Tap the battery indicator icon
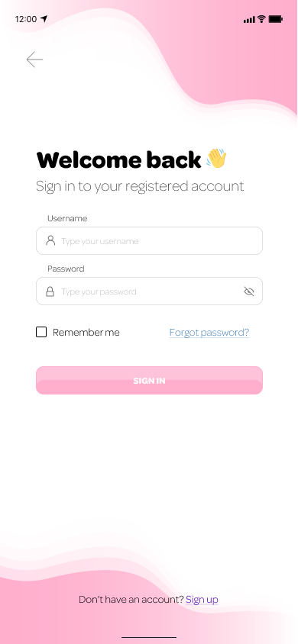Viewport: 298px width, 644px height. [x=275, y=19]
